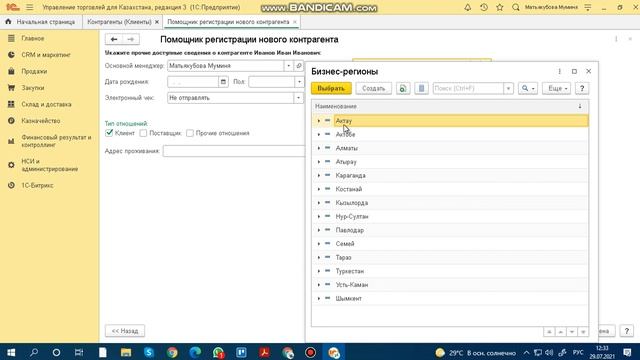This screenshot has width=640, height=360.
Task: Open Электронный чек dropdown arrow
Action: (x=298, y=98)
